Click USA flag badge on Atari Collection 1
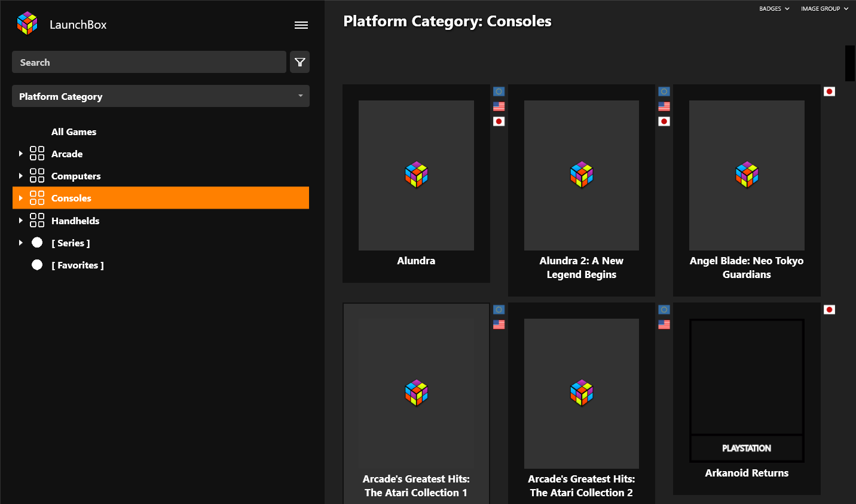 499,325
